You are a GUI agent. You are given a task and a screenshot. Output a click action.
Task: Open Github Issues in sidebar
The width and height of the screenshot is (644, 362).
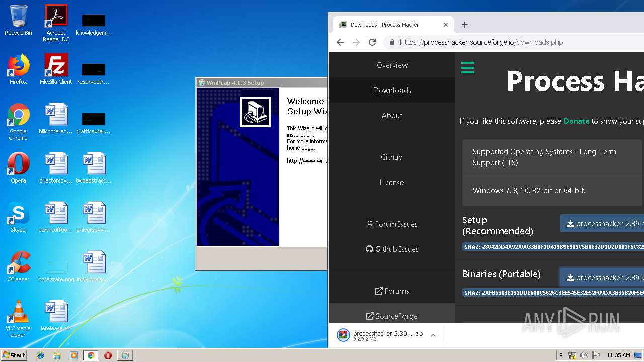click(392, 249)
